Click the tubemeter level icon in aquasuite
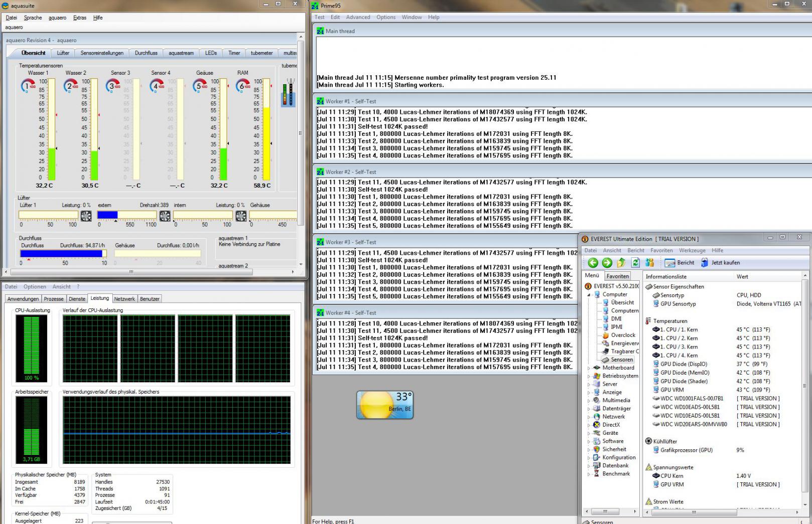This screenshot has width=812, height=524. point(288,92)
